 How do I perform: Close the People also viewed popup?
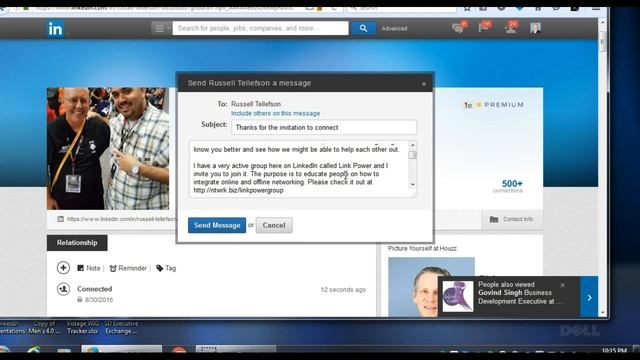pos(562,285)
